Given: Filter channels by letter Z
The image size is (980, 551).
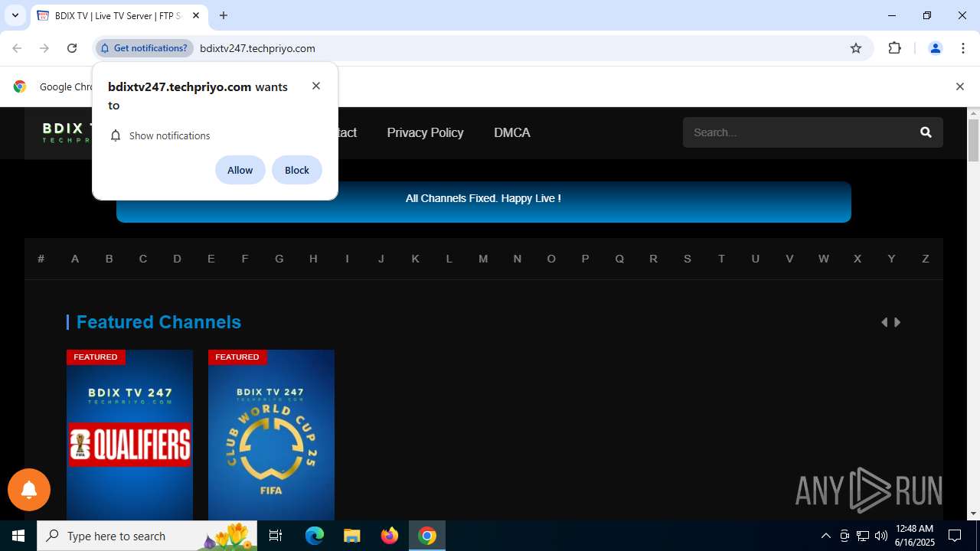Looking at the screenshot, I should tap(926, 259).
